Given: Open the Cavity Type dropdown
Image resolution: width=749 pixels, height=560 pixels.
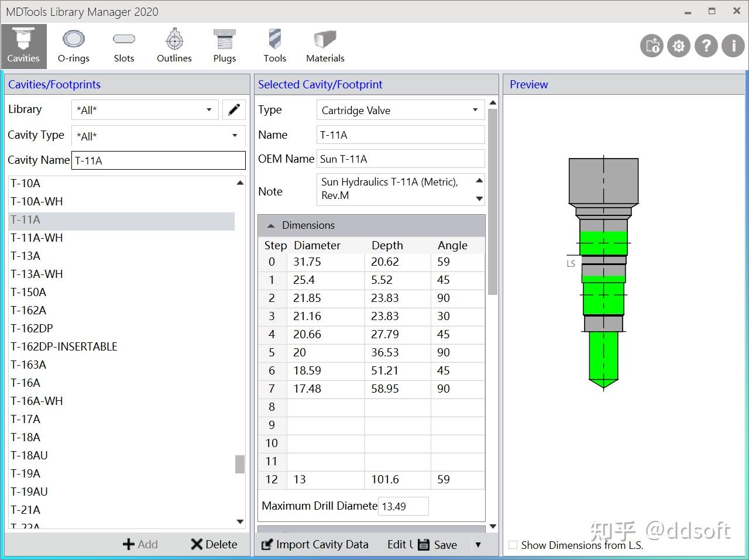Looking at the screenshot, I should [157, 136].
